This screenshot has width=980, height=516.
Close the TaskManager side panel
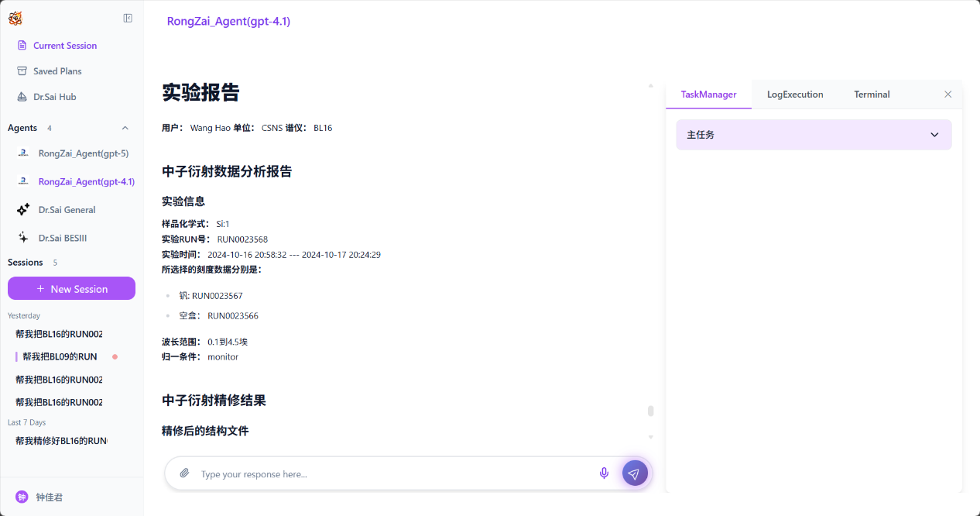point(947,95)
